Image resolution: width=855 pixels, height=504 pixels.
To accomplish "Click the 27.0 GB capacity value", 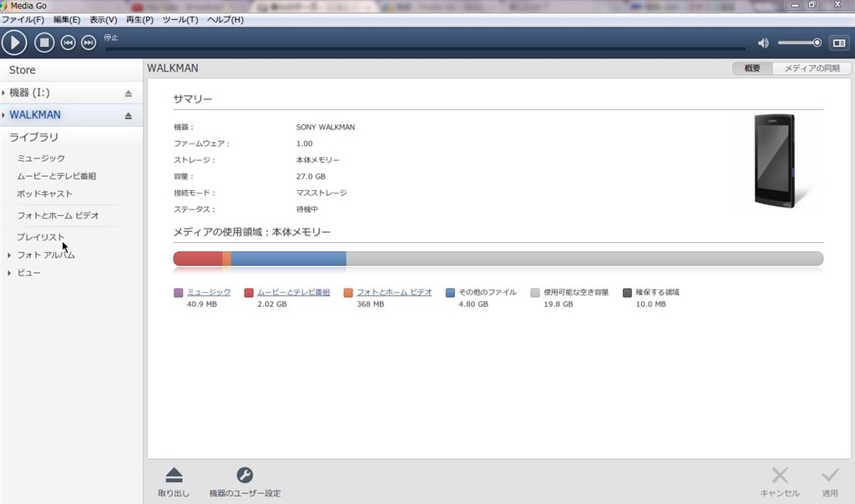I will point(311,177).
